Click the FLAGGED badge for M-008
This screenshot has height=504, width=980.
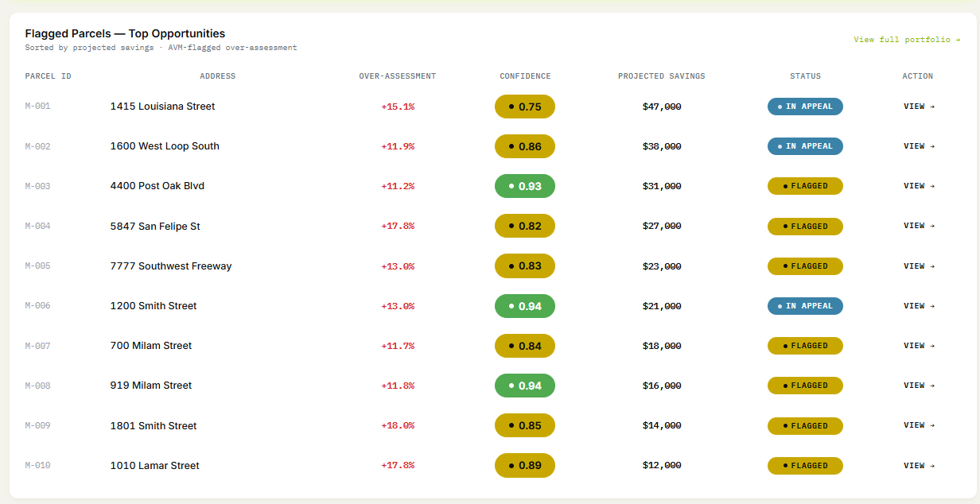(805, 386)
